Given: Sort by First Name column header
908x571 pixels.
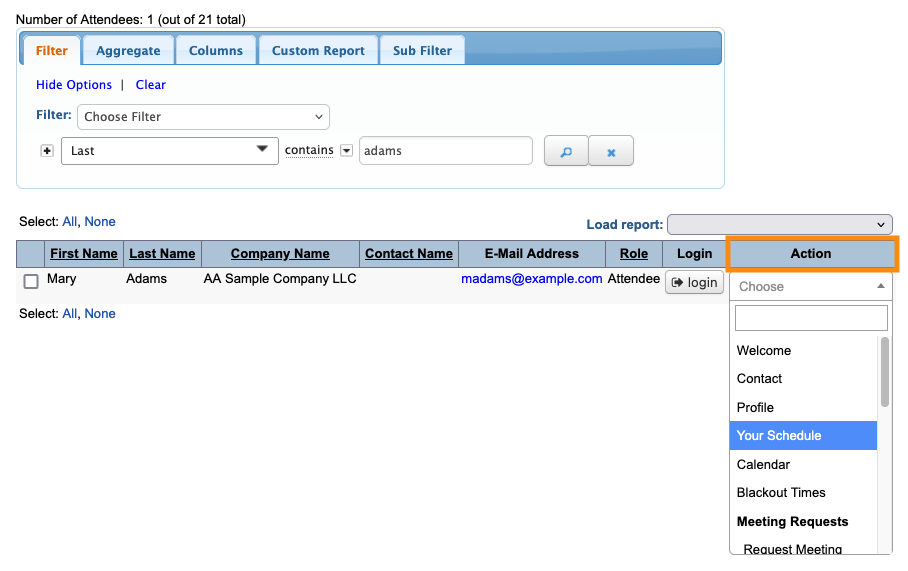Looking at the screenshot, I should tap(84, 254).
